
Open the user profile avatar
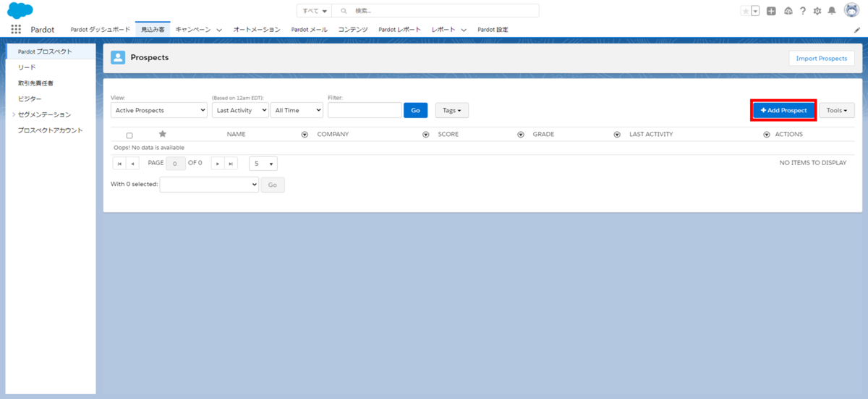coord(851,10)
